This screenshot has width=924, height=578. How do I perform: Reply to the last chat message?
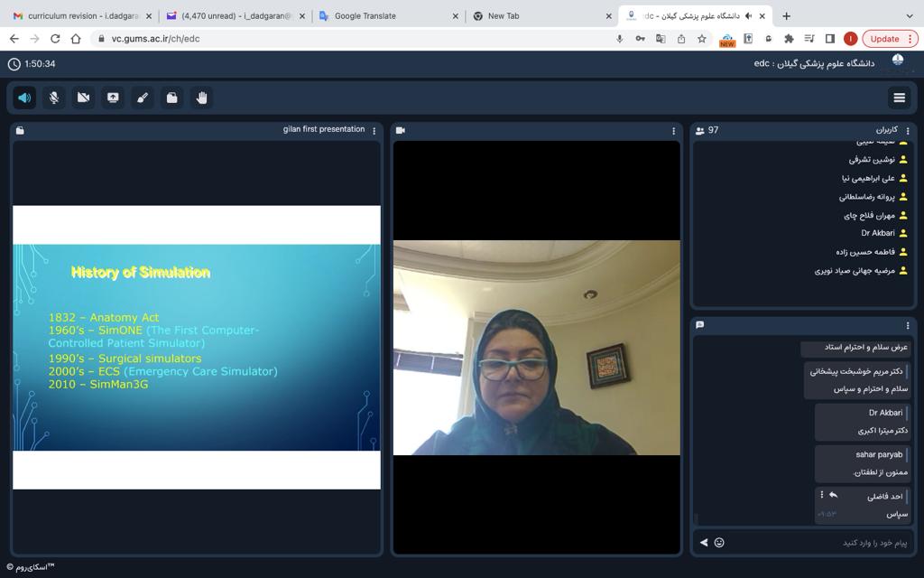tap(833, 495)
